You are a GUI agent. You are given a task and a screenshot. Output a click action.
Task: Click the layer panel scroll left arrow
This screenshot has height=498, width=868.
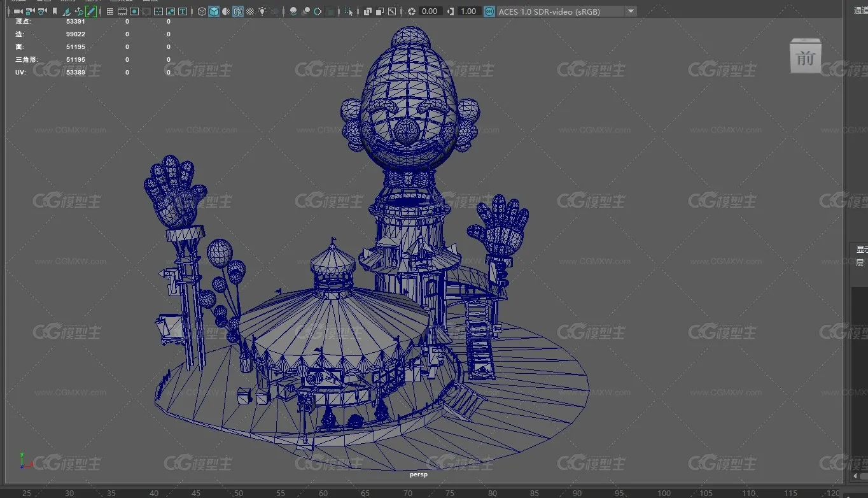click(855, 476)
